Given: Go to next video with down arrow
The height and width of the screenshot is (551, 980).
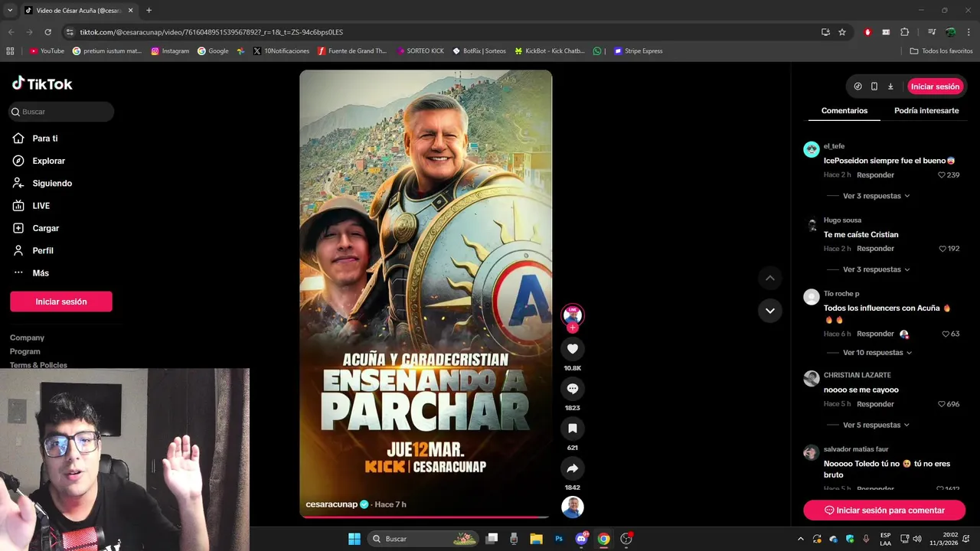Looking at the screenshot, I should coord(769,310).
